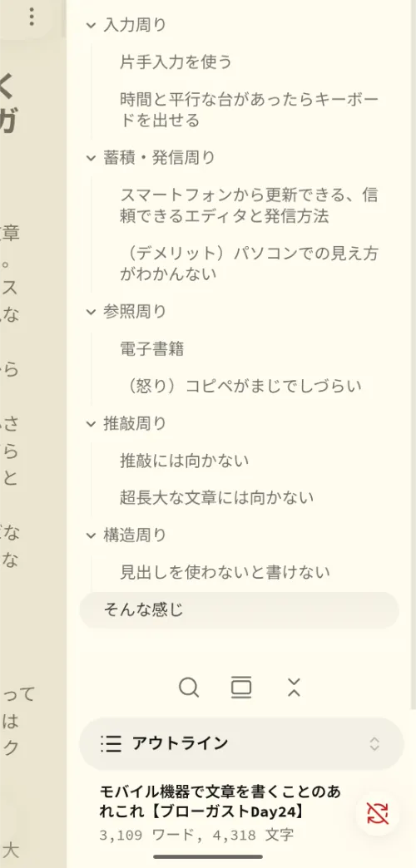Jump to 片手入力を使う heading
Viewport: 416px width, 868px height.
(x=176, y=62)
